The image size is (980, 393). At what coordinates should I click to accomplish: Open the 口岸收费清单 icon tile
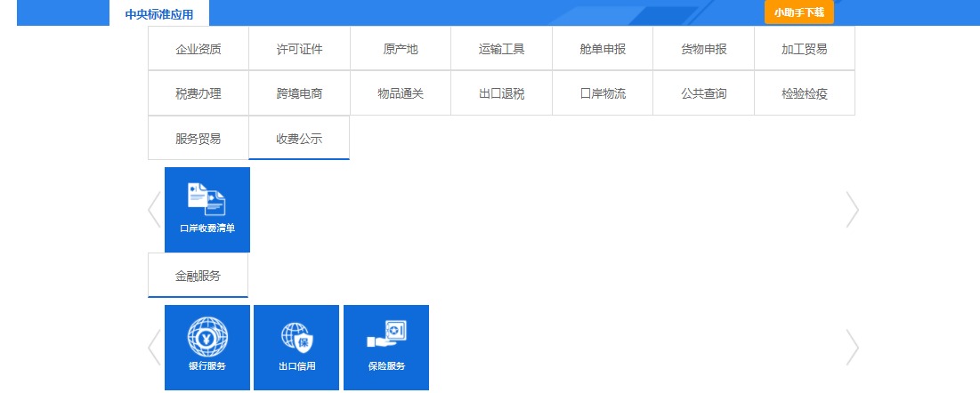(207, 210)
